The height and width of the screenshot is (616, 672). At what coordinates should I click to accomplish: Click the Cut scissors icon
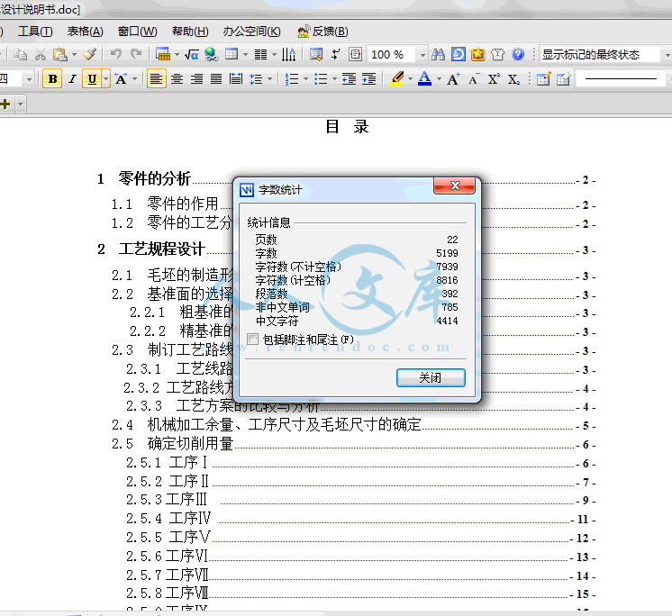pyautogui.click(x=41, y=54)
